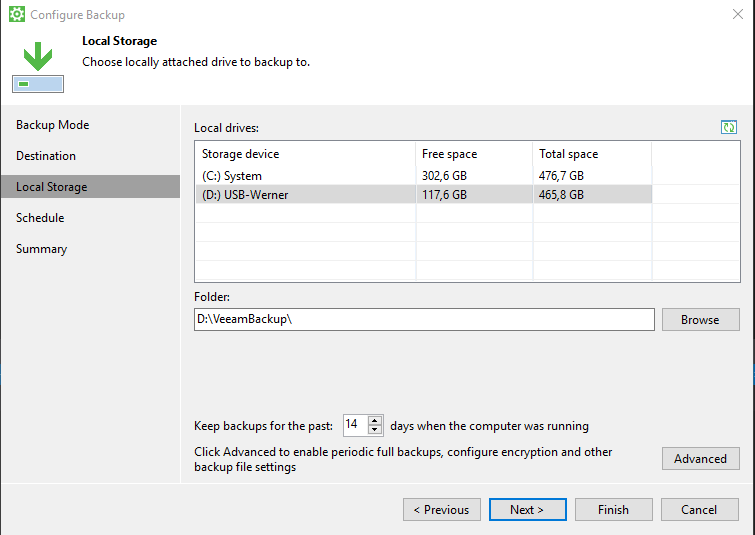Screen dimensions: 755x535
Task: Open the Summary step
Action: coord(42,249)
